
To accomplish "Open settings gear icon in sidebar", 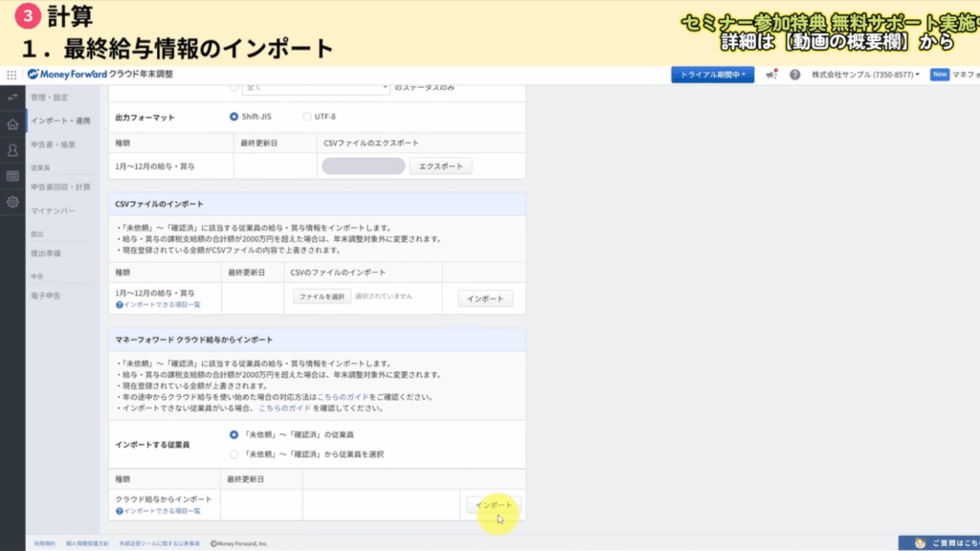I will coord(12,202).
